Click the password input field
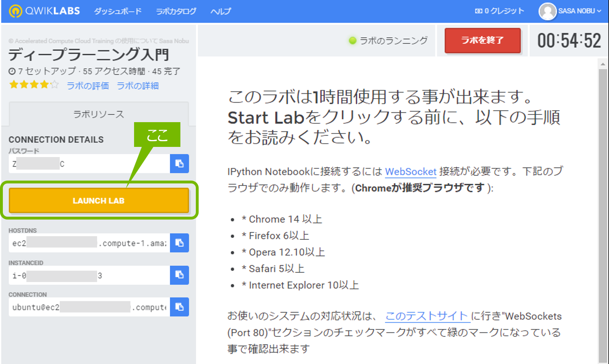 tap(89, 164)
